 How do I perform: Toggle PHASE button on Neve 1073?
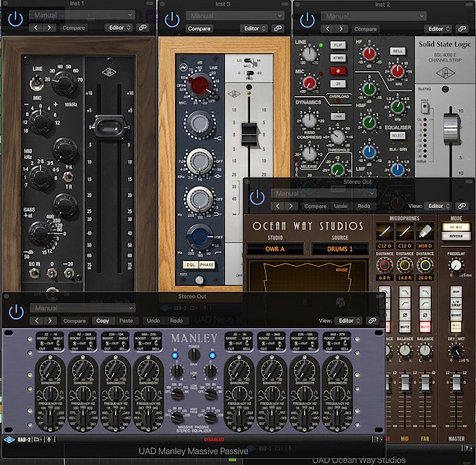click(207, 265)
